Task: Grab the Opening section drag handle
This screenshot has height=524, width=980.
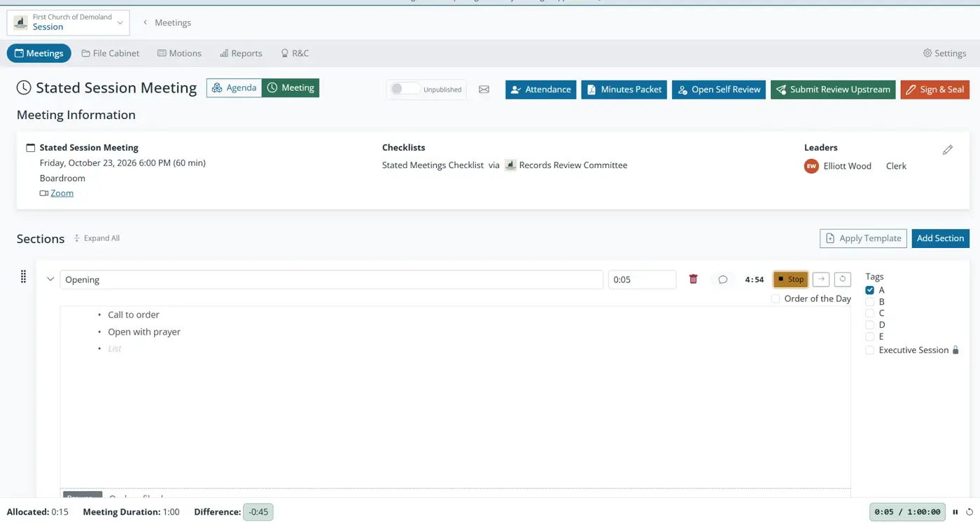Action: click(23, 277)
